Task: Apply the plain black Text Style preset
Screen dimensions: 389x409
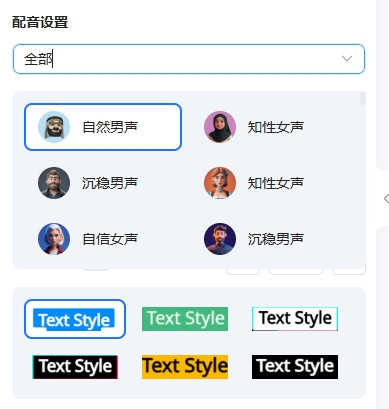Action: 295,367
